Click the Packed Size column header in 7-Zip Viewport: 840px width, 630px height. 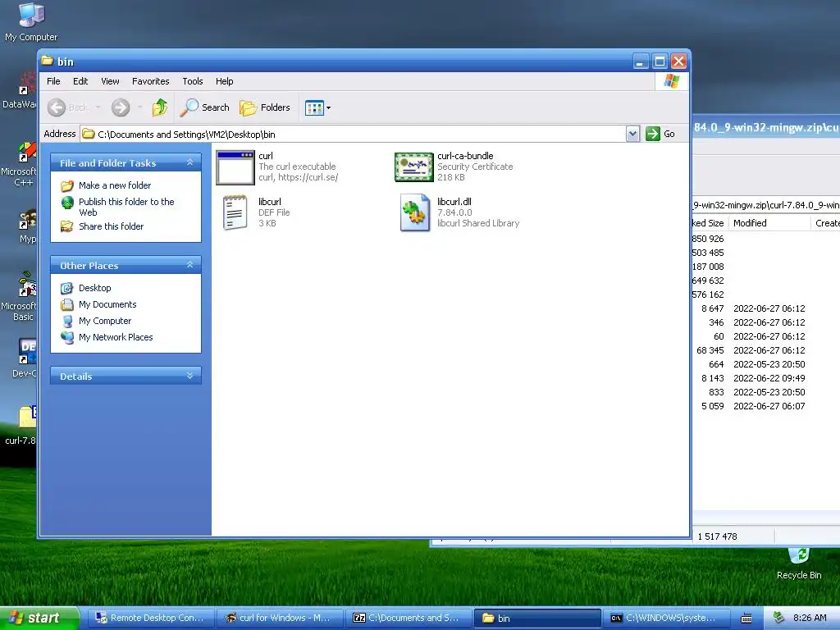click(710, 223)
